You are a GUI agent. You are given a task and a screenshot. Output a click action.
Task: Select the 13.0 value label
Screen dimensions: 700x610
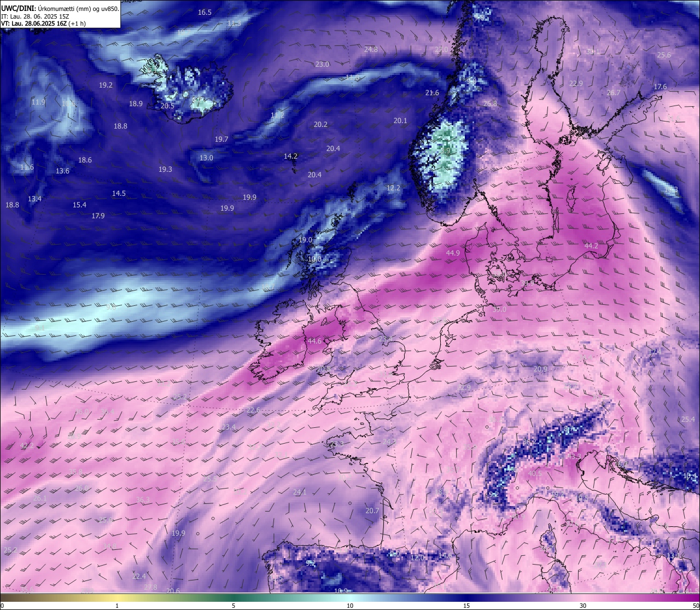206,158
